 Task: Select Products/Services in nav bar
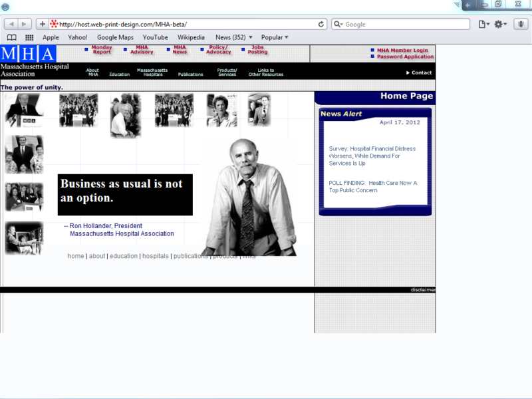coord(227,72)
